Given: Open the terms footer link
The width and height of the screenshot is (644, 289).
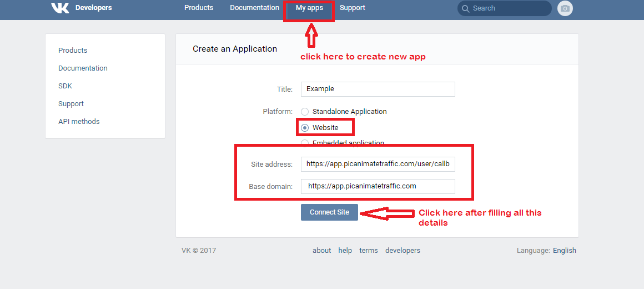Looking at the screenshot, I should [369, 250].
